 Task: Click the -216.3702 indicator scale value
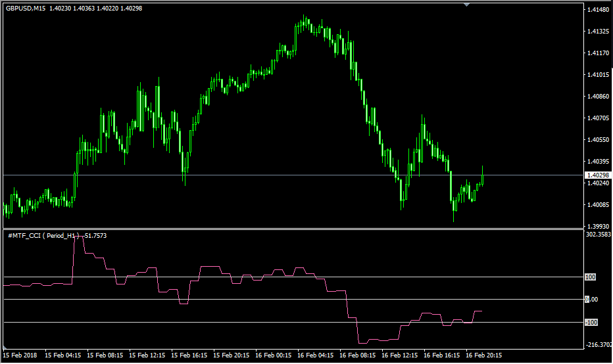click(597, 344)
